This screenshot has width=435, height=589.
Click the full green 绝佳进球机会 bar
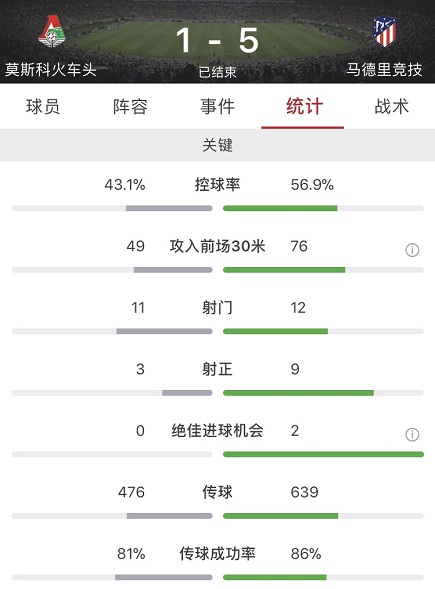[323, 455]
